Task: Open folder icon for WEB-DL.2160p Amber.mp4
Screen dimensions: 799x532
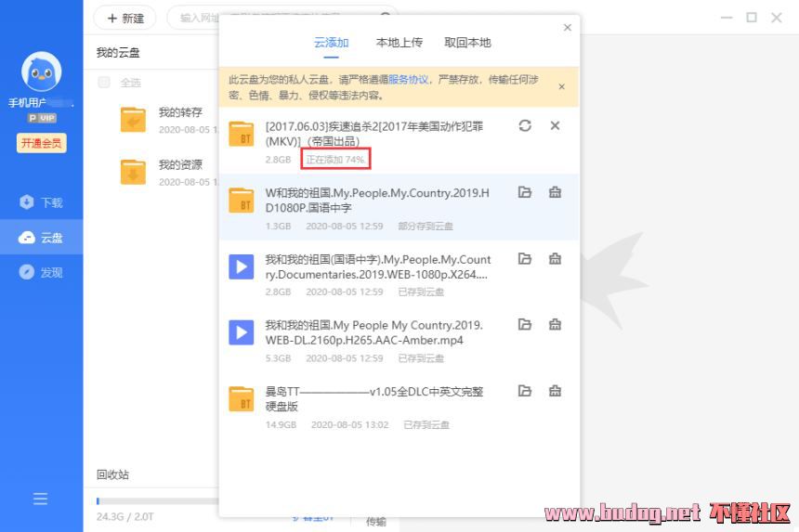Action: point(525,325)
